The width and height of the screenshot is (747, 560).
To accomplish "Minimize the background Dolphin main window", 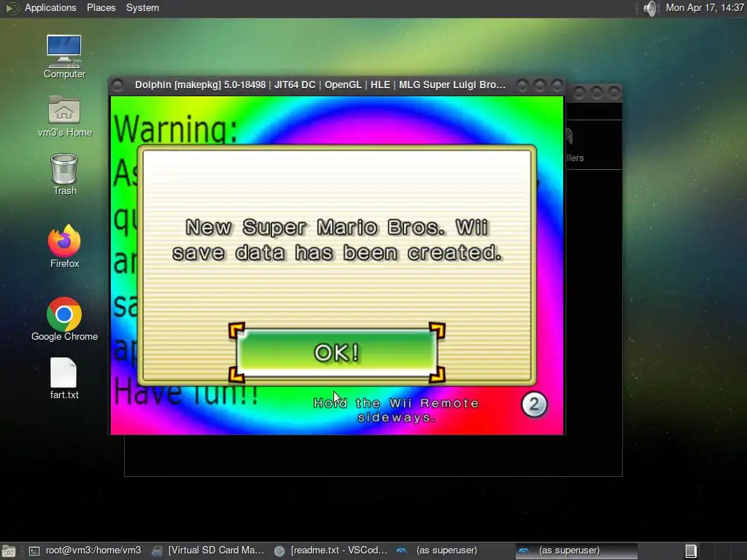I will 578,92.
